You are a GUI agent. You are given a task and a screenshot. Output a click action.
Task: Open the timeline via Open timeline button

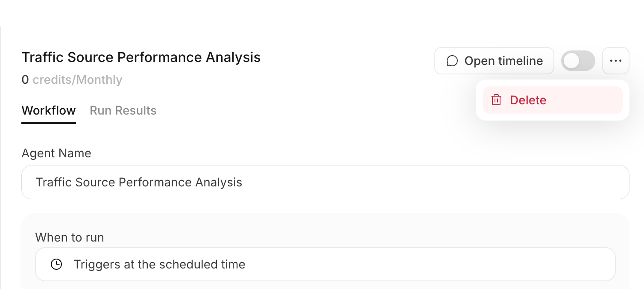click(x=494, y=61)
